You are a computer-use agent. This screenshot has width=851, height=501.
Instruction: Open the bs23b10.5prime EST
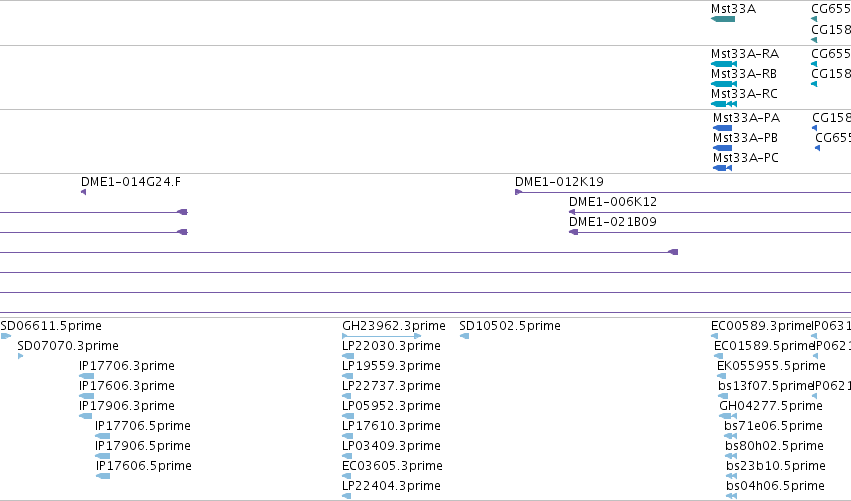tap(732, 476)
